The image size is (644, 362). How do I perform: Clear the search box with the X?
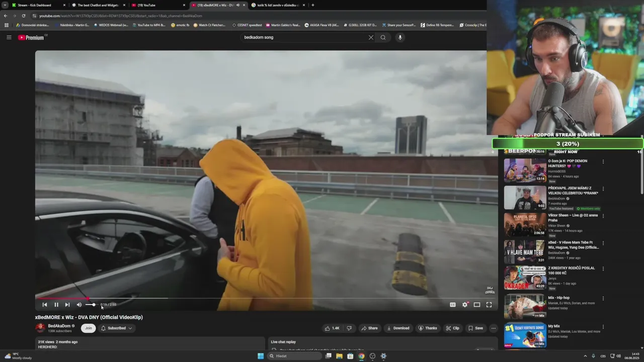pyautogui.click(x=371, y=37)
